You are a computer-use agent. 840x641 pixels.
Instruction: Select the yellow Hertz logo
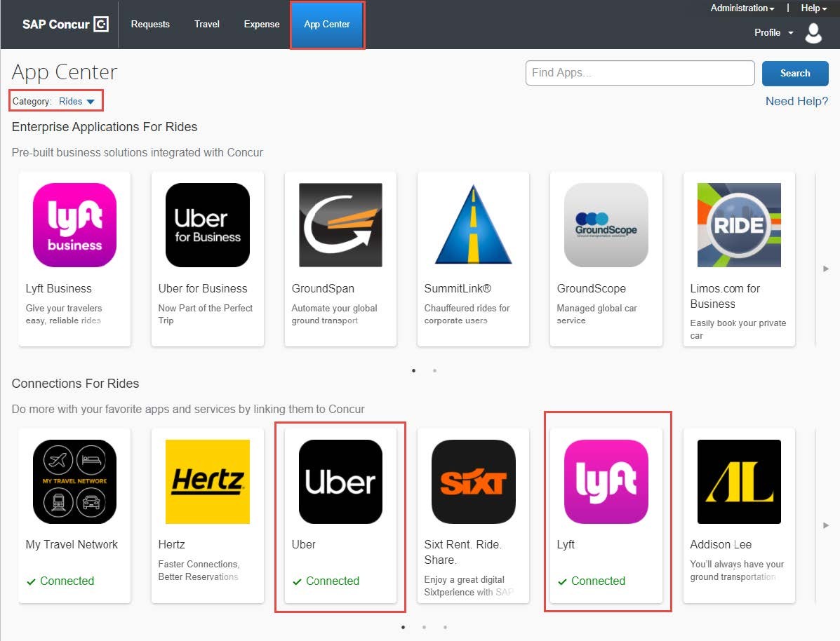[207, 481]
